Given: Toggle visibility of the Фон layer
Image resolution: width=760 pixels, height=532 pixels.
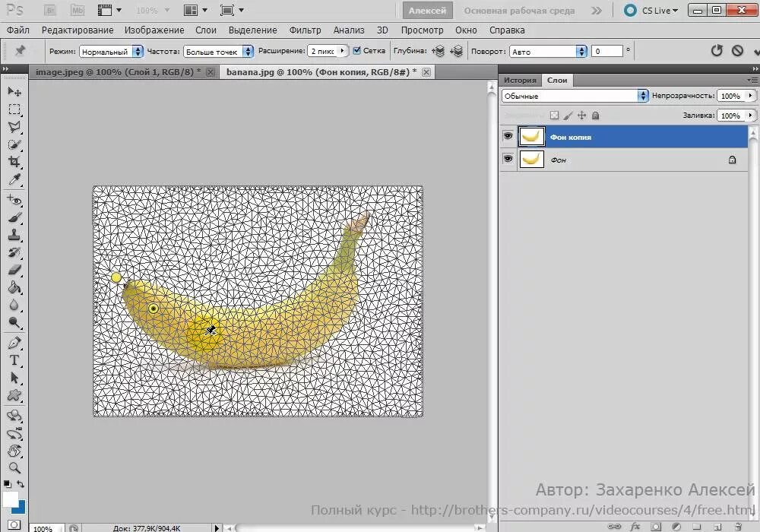Looking at the screenshot, I should [x=508, y=160].
